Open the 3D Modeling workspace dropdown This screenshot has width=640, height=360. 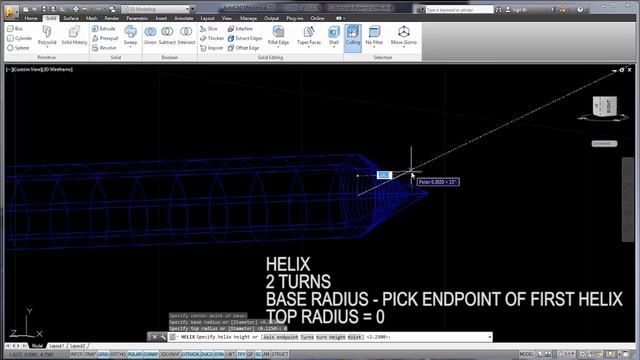coord(157,9)
